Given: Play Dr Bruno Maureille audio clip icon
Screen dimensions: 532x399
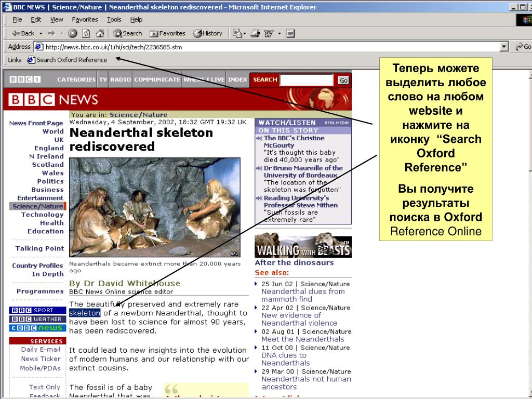Looking at the screenshot, I should tap(259, 168).
